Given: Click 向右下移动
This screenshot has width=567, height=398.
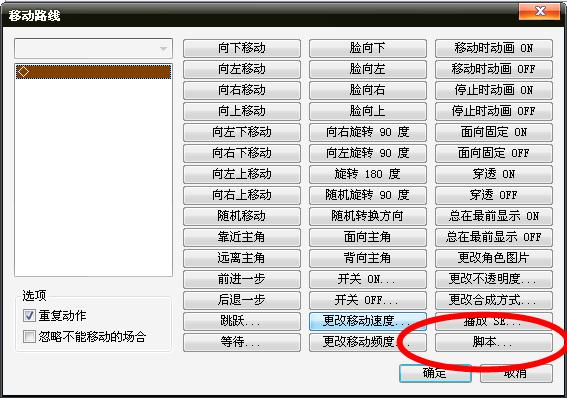Looking at the screenshot, I should tap(242, 153).
